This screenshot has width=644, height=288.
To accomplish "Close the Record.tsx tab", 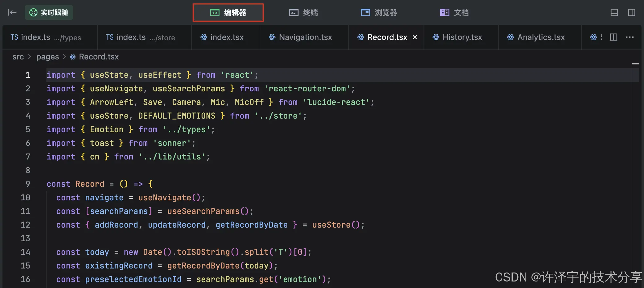I will click(x=415, y=37).
